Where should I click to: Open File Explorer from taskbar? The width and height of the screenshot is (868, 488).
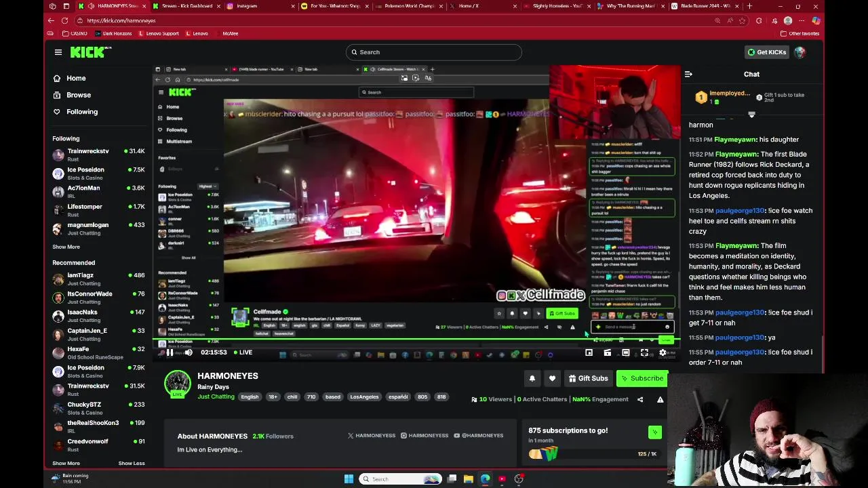coord(469,479)
